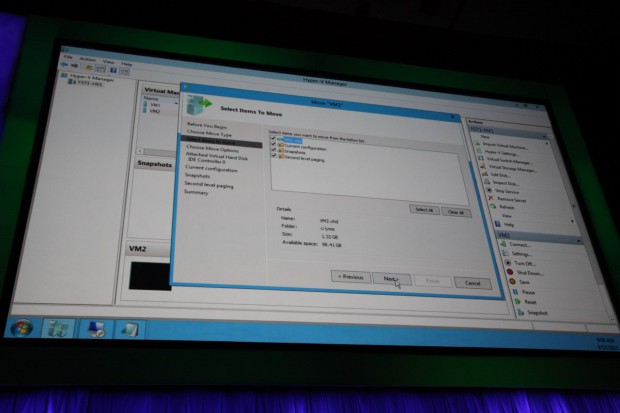Click the Hyper-V Manager tree root icon

pos(64,75)
